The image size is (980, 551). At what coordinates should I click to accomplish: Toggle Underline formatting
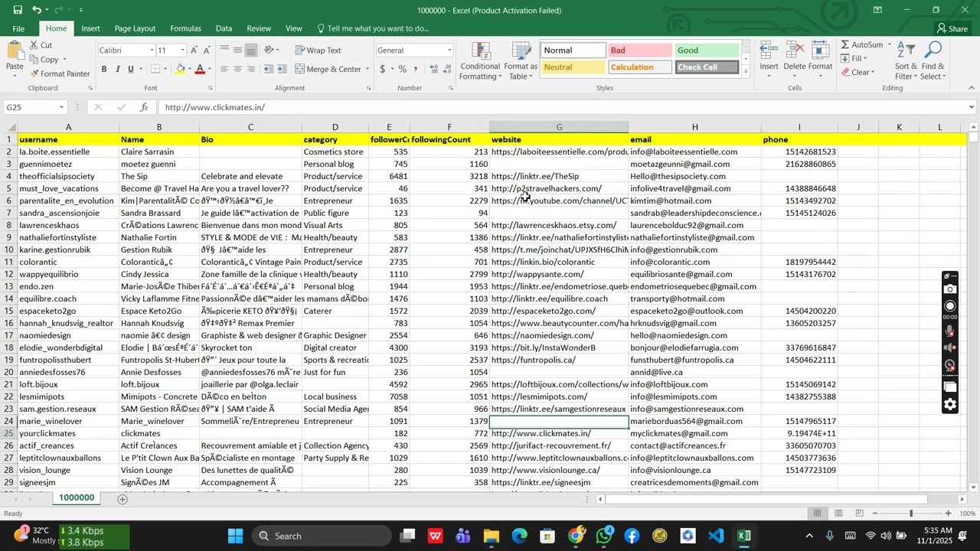[x=131, y=69]
